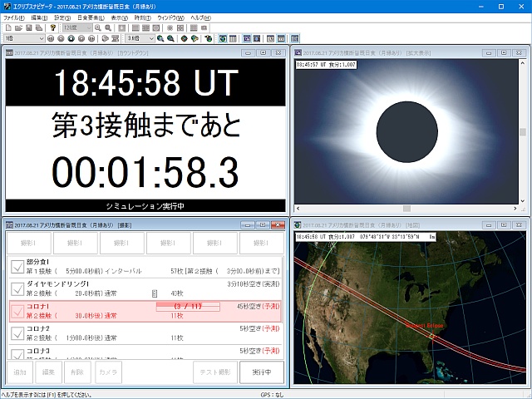
Task: Open the 時刻 menu
Action: 143,17
